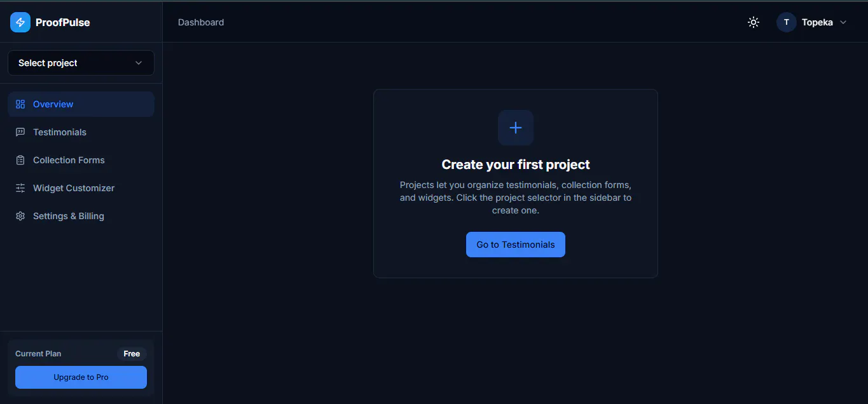Toggle the light theme sun icon
The width and height of the screenshot is (868, 404).
click(754, 22)
